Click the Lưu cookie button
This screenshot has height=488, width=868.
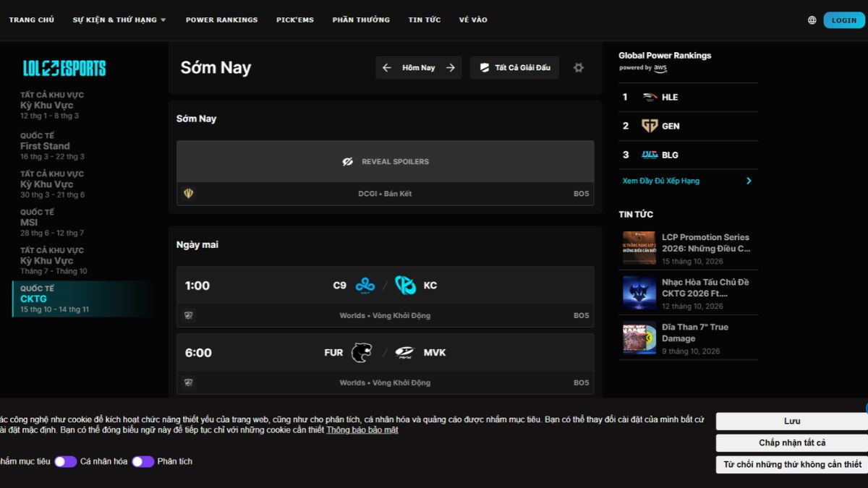[792, 421]
